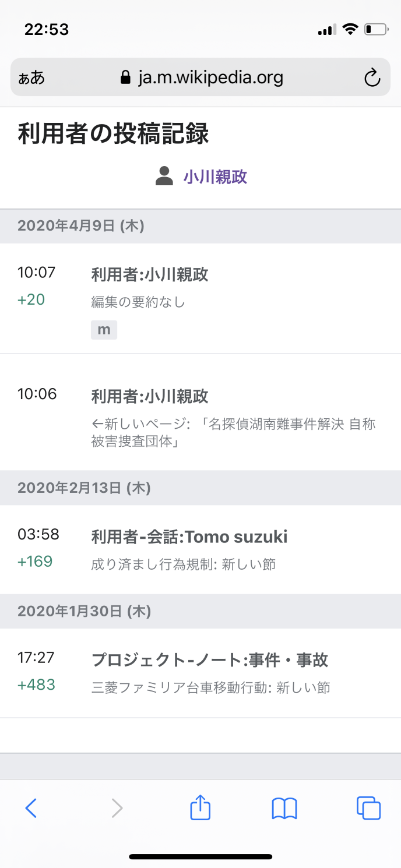Tap the 2020年4月9日 date header

pyautogui.click(x=81, y=225)
